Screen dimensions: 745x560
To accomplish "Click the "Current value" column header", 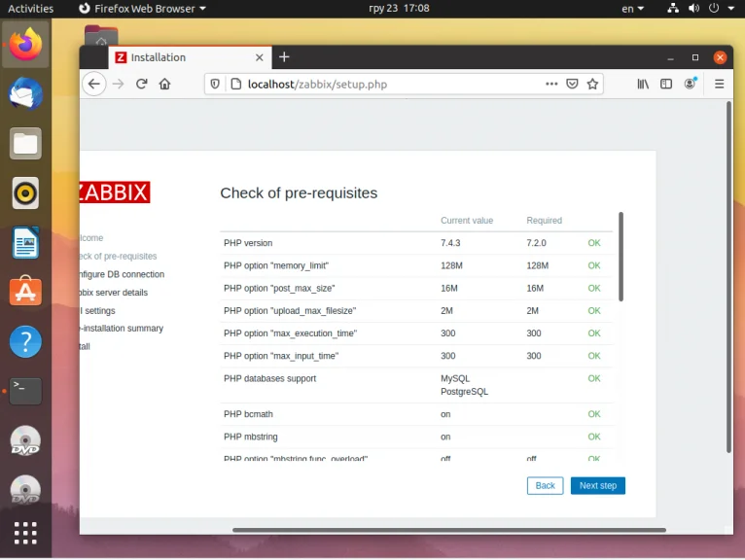I will [x=467, y=221].
